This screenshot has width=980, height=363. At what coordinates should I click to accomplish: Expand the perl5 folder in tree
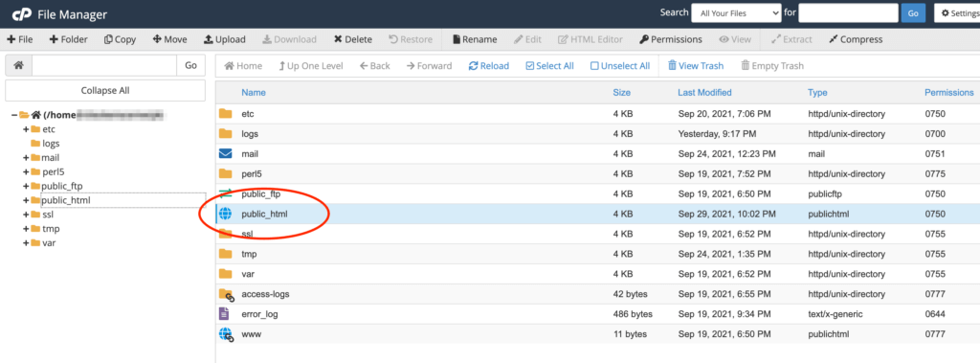26,172
